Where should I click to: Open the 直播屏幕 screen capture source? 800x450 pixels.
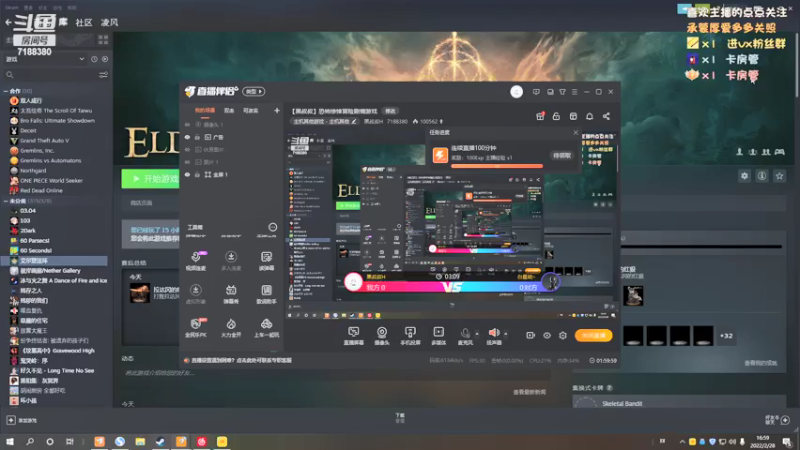point(354,336)
